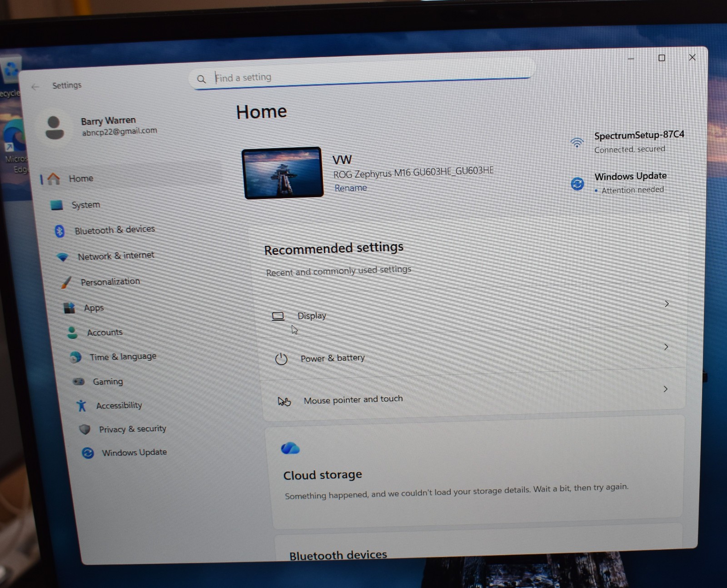The width and height of the screenshot is (727, 588).
Task: Click the ROG Zephyrus M16 model text
Action: click(413, 173)
